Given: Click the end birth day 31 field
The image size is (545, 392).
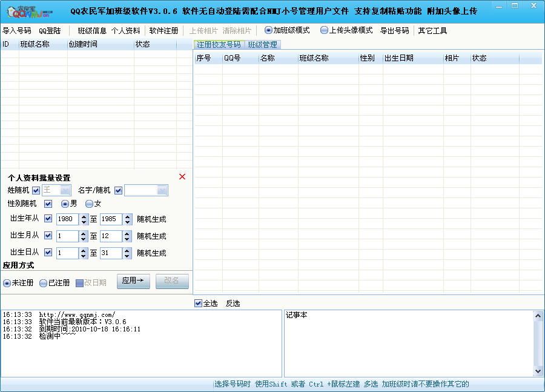Looking at the screenshot, I should [x=111, y=253].
